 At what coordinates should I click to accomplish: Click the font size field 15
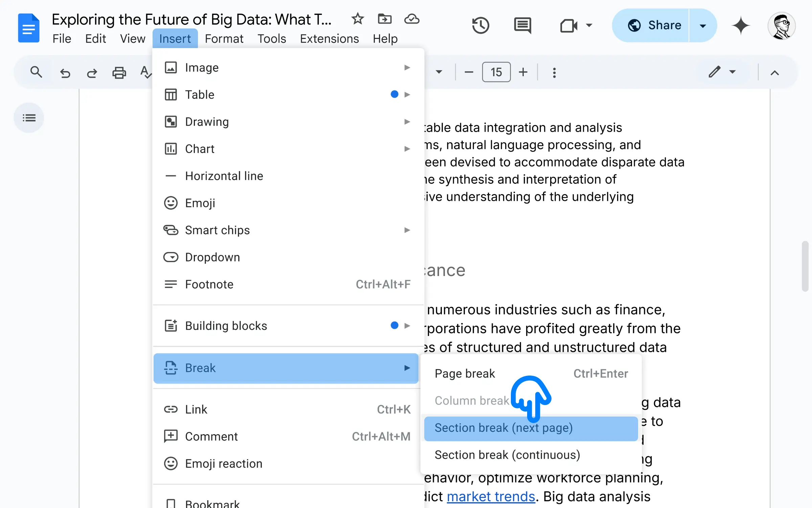click(x=496, y=72)
